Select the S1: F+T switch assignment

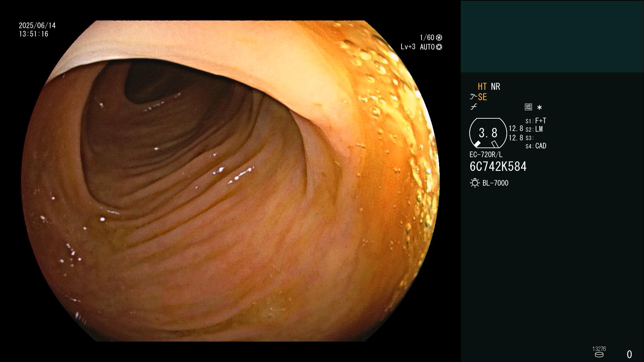(536, 121)
